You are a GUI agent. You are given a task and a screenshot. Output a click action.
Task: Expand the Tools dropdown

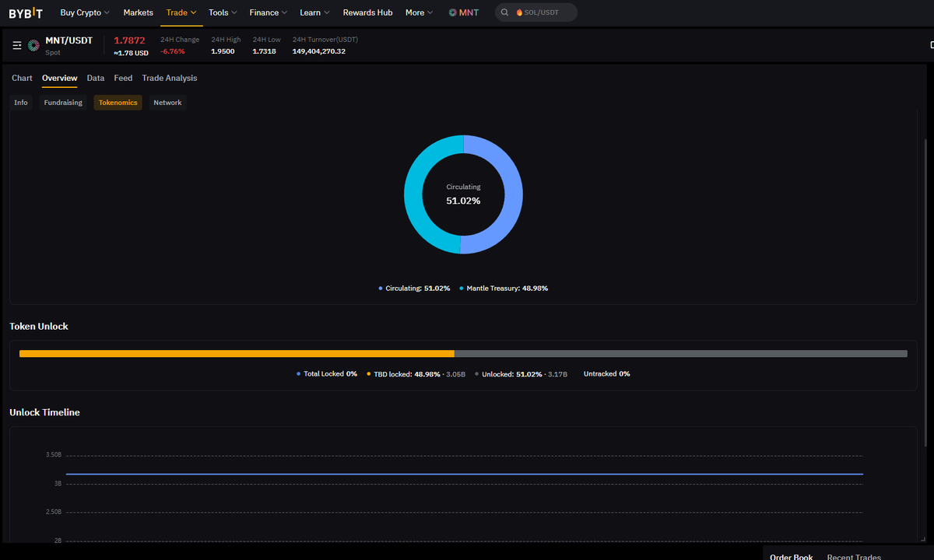click(223, 12)
